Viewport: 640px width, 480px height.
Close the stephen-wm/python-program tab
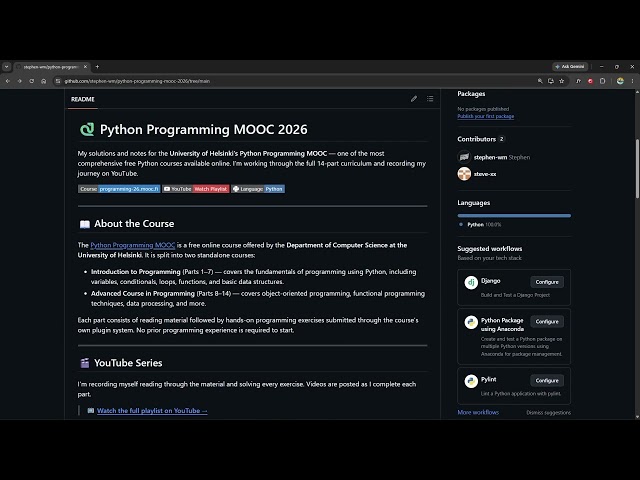[85, 67]
